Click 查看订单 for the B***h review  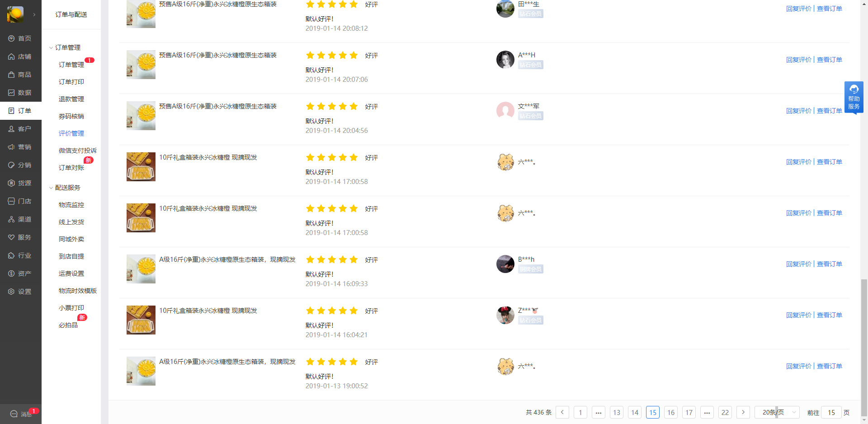829,264
